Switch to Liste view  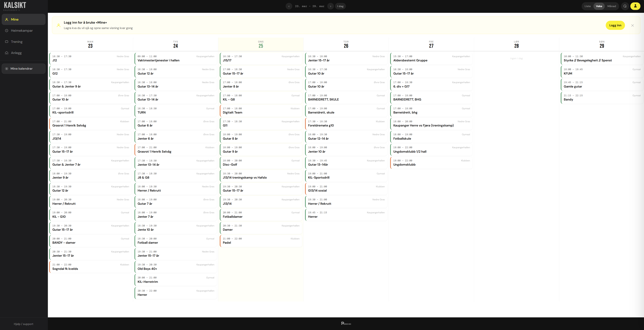click(x=588, y=6)
